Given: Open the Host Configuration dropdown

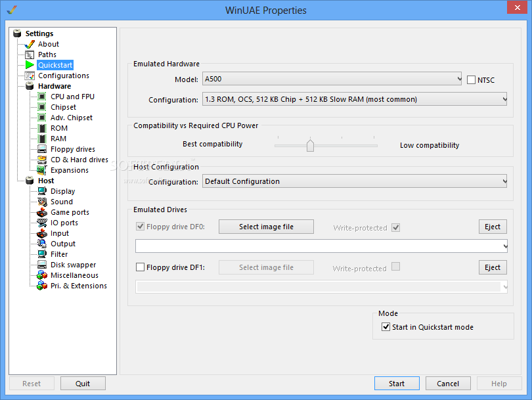Looking at the screenshot, I should coord(355,181).
